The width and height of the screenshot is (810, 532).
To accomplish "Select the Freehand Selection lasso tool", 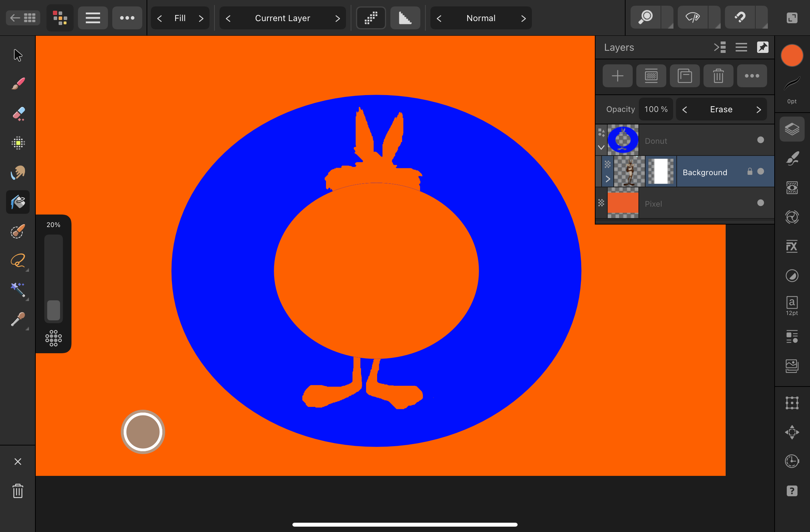I will pyautogui.click(x=18, y=261).
